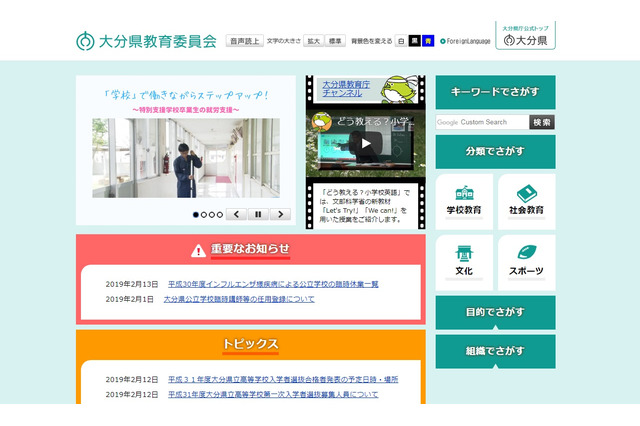Open the 大分県教育庁チャンネル link

(x=346, y=89)
